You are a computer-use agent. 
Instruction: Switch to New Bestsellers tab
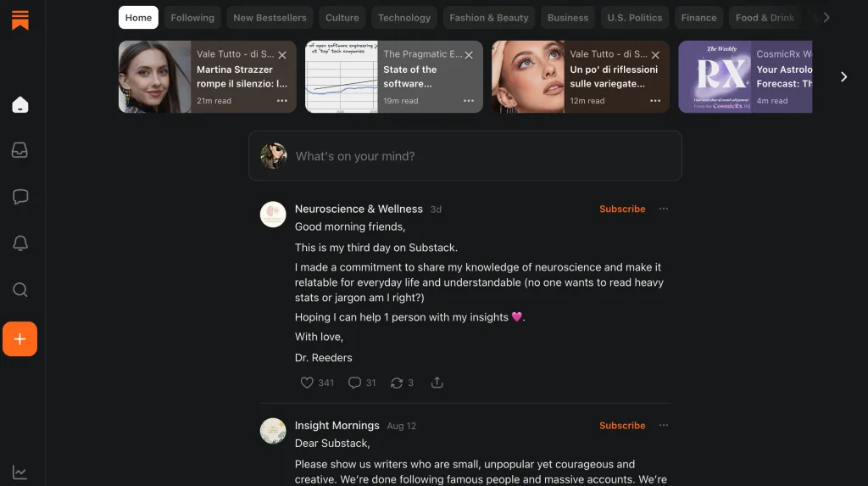click(x=270, y=18)
